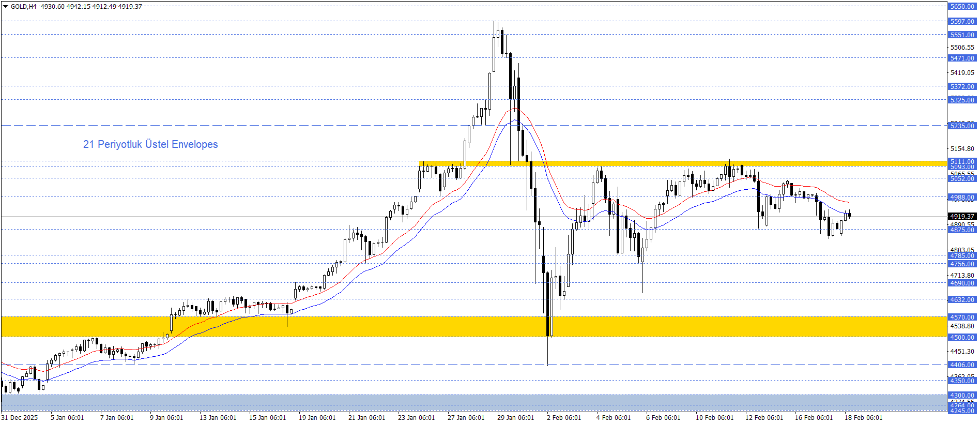The width and height of the screenshot is (980, 424).
Task: Click the 4451.30 price scale value
Action: [x=962, y=352]
